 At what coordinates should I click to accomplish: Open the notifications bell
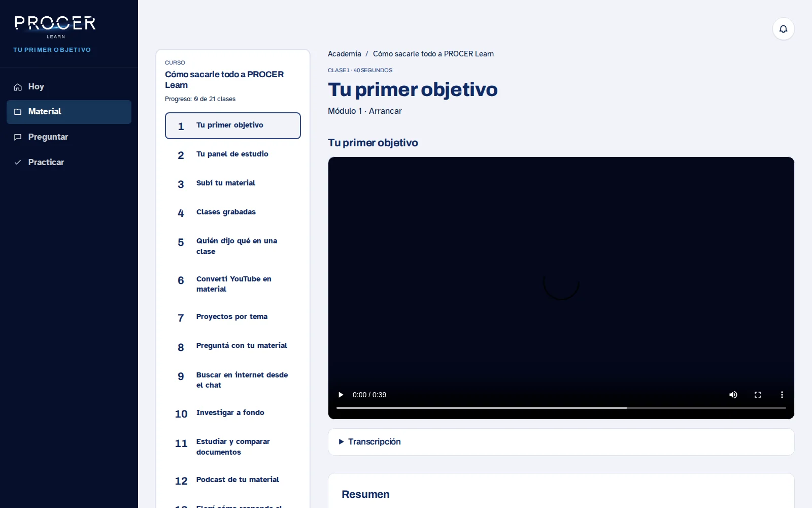(783, 29)
